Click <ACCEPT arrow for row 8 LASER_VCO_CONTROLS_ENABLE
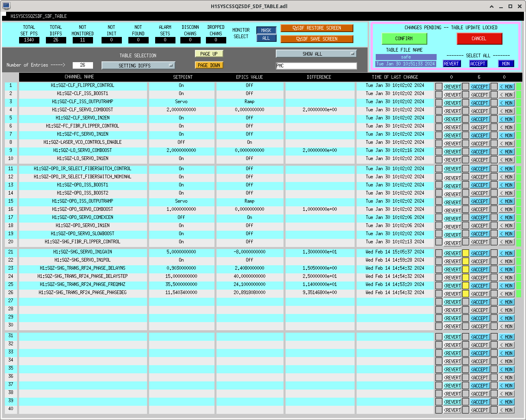The height and width of the screenshot is (420, 526). pyautogui.click(x=479, y=144)
